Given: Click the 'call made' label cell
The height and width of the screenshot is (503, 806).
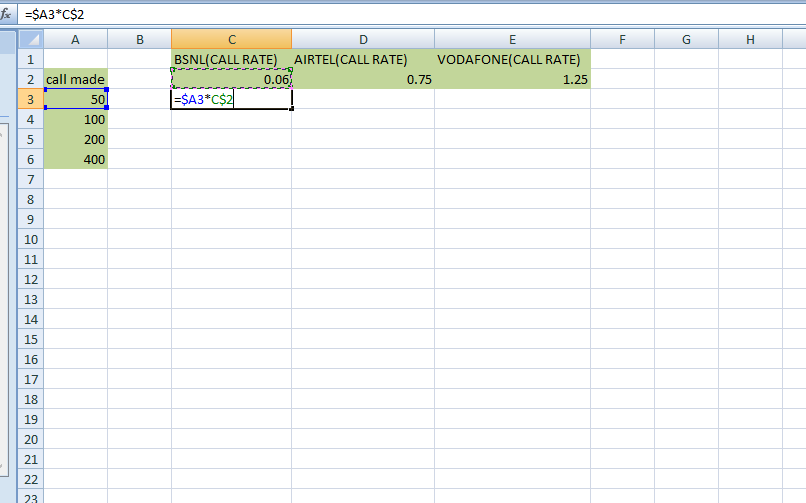Looking at the screenshot, I should (76, 80).
